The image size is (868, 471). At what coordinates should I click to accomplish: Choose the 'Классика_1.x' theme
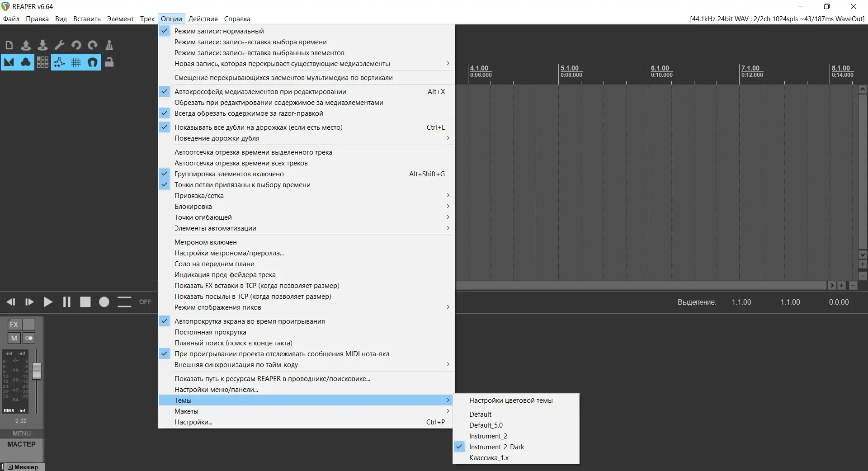[516, 458]
